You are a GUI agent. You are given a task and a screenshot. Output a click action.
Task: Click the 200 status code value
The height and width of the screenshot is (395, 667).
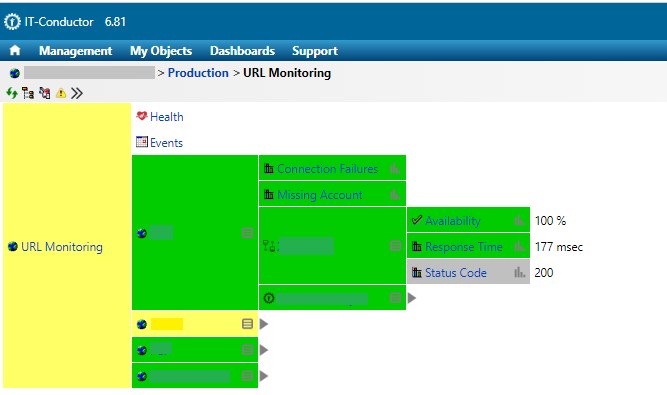(x=544, y=273)
